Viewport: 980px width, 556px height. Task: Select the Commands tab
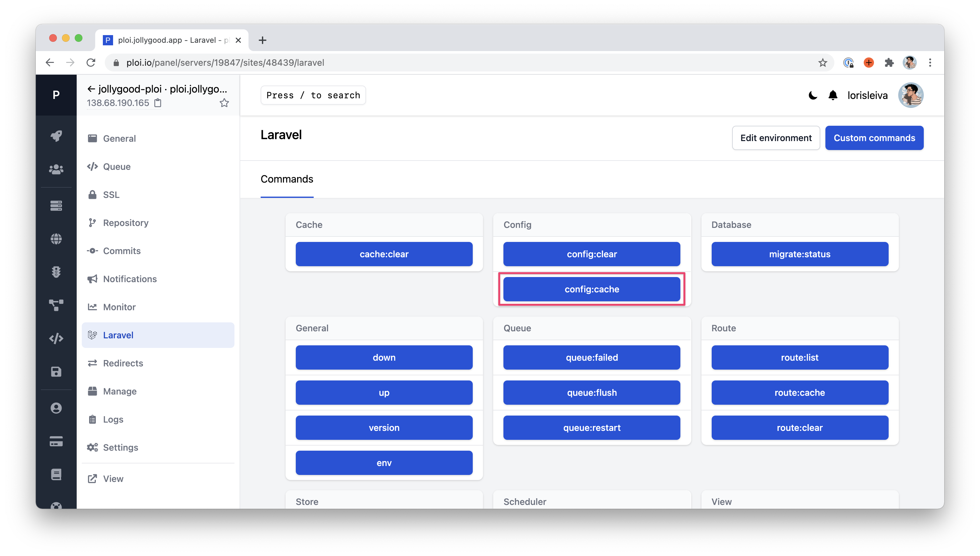[x=287, y=179]
